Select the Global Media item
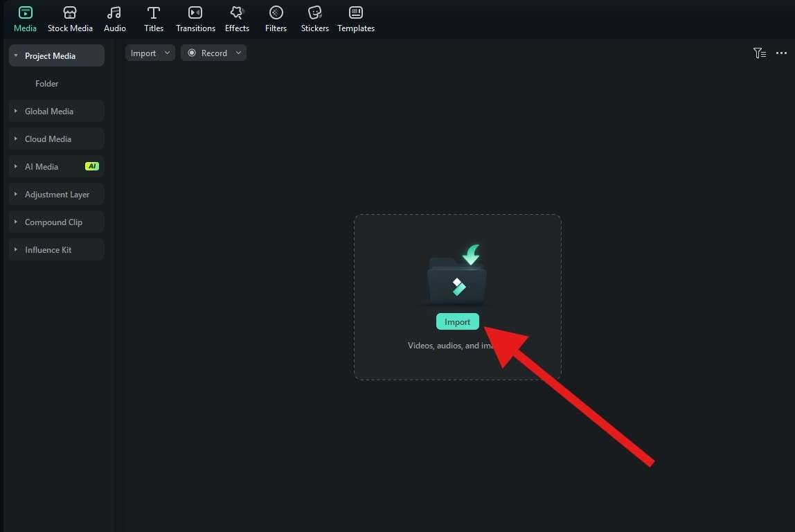The height and width of the screenshot is (532, 795). [x=57, y=111]
